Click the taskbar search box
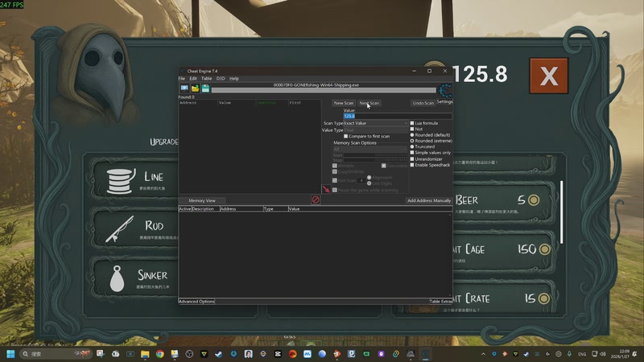 pos(56,354)
